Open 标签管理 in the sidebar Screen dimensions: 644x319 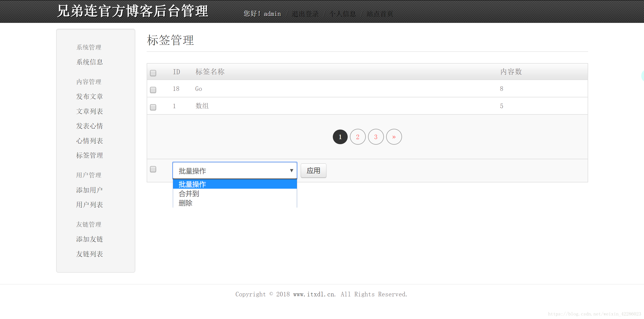90,155
